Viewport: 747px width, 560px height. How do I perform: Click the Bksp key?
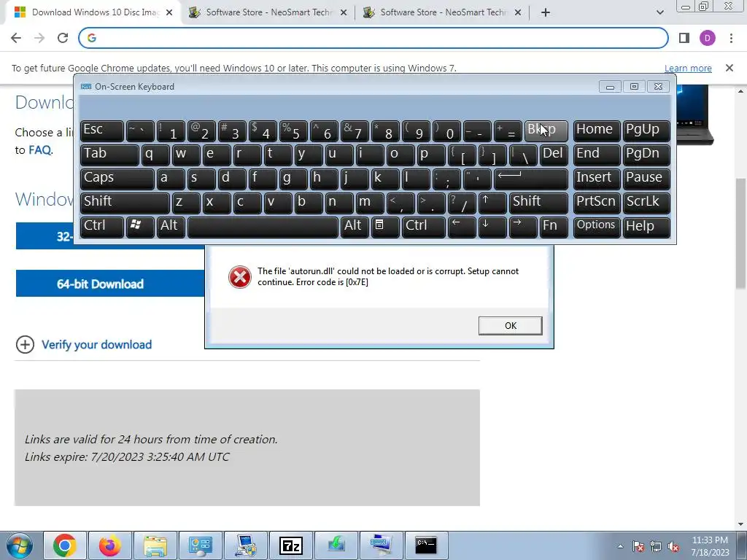[546, 131]
